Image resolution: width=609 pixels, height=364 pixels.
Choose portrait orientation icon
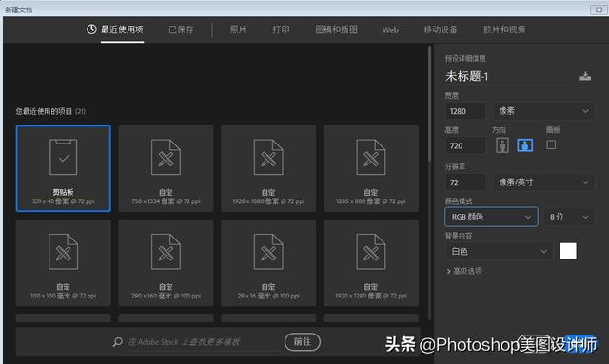click(502, 145)
